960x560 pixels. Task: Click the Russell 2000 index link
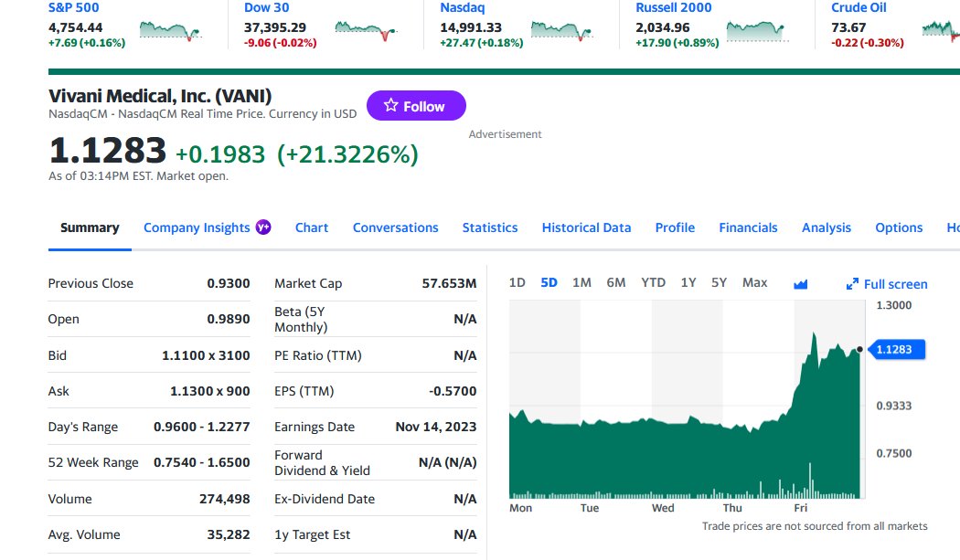[674, 8]
